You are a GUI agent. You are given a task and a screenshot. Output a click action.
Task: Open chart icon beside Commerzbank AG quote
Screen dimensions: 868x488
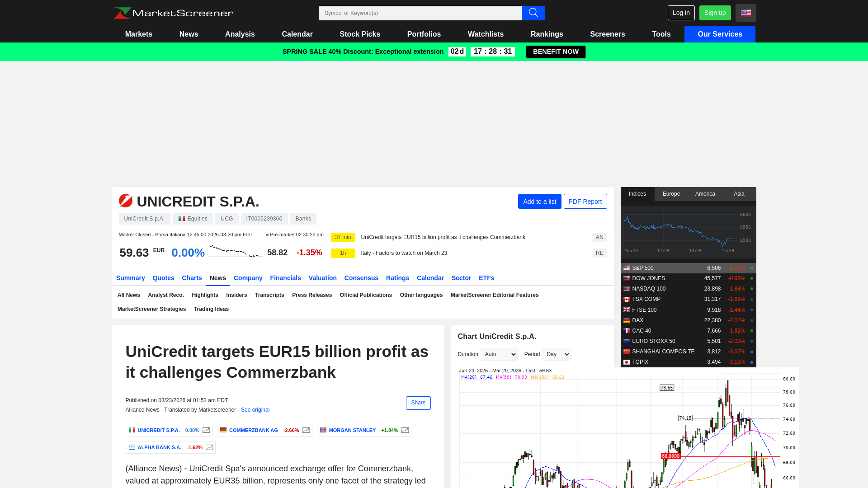[x=306, y=430]
